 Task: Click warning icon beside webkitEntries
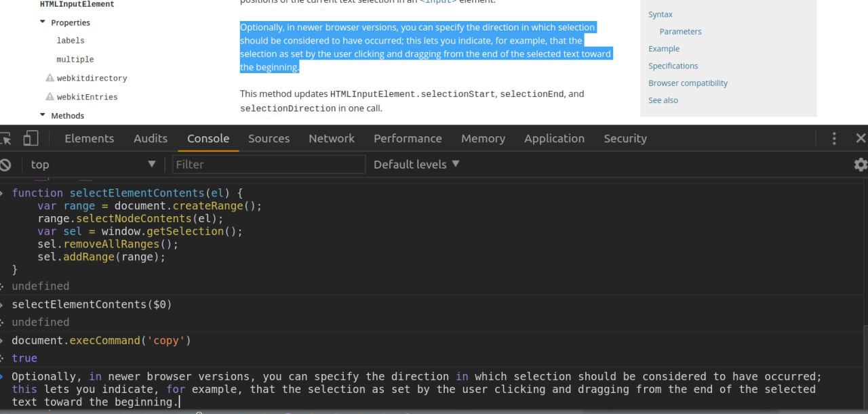(x=50, y=97)
